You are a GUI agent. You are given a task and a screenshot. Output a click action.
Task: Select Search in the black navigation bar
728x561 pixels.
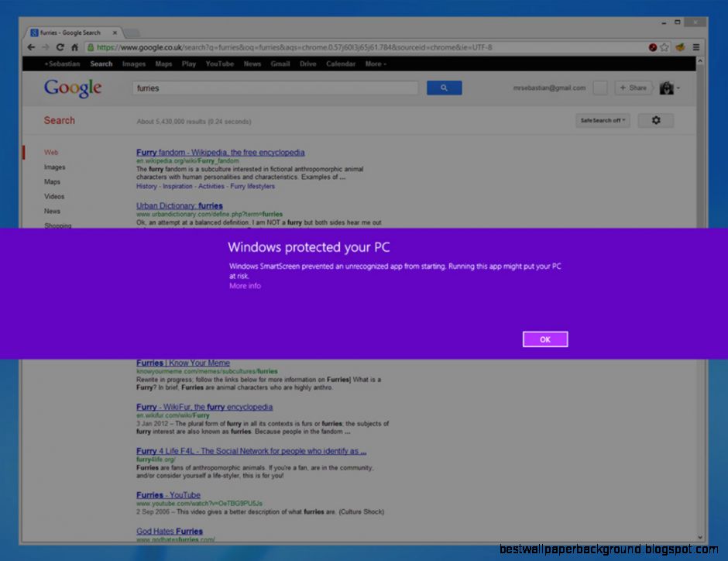click(x=101, y=64)
